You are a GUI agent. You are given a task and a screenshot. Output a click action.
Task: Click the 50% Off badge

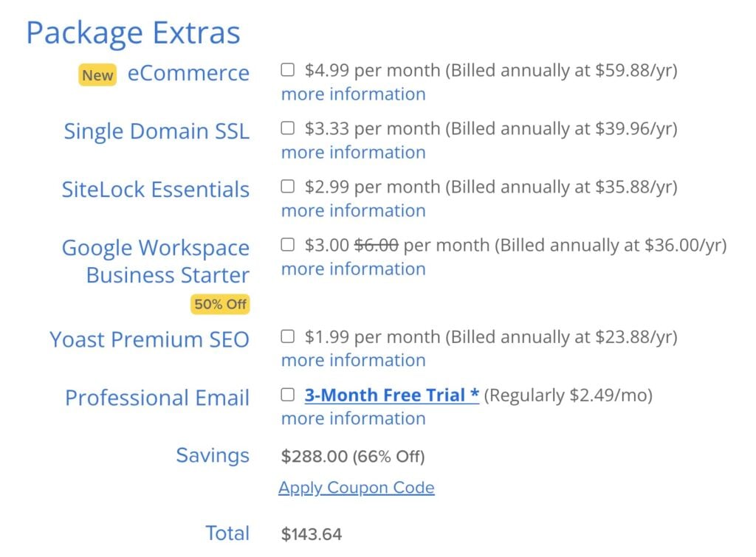220,303
